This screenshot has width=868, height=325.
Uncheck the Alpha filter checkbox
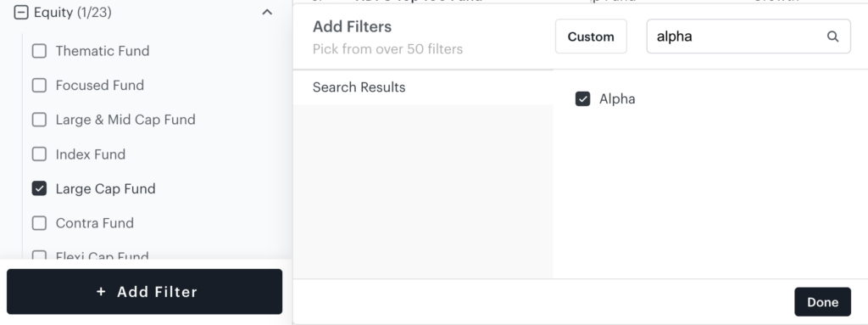[582, 98]
